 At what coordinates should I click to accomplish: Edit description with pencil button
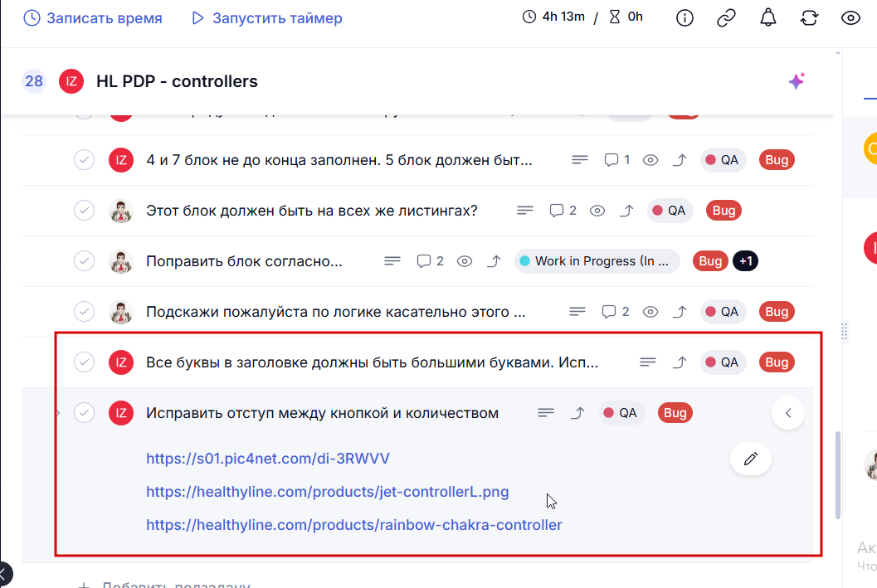pyautogui.click(x=751, y=459)
